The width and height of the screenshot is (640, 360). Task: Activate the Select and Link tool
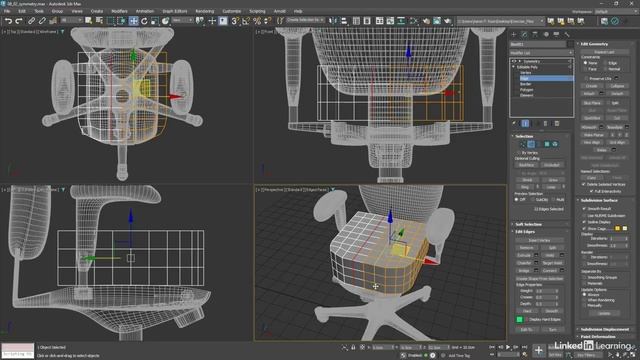tap(31, 21)
